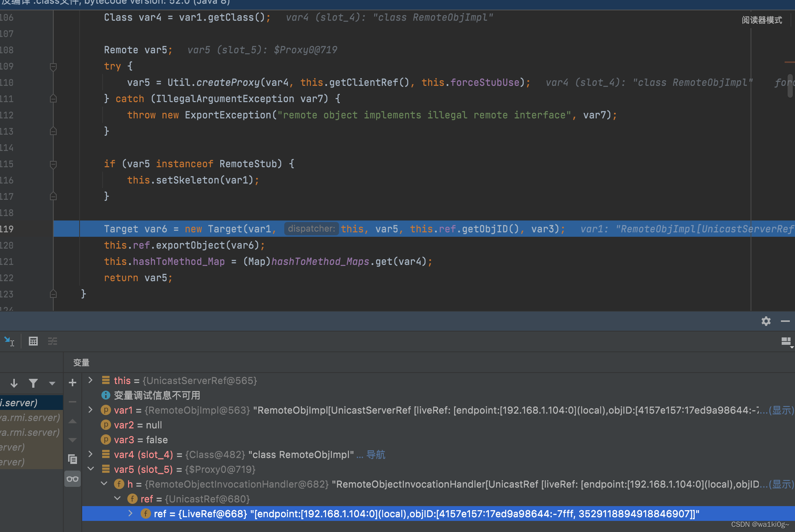Toggle fold marker at catch line 111
This screenshot has height=532, width=795.
point(53,98)
